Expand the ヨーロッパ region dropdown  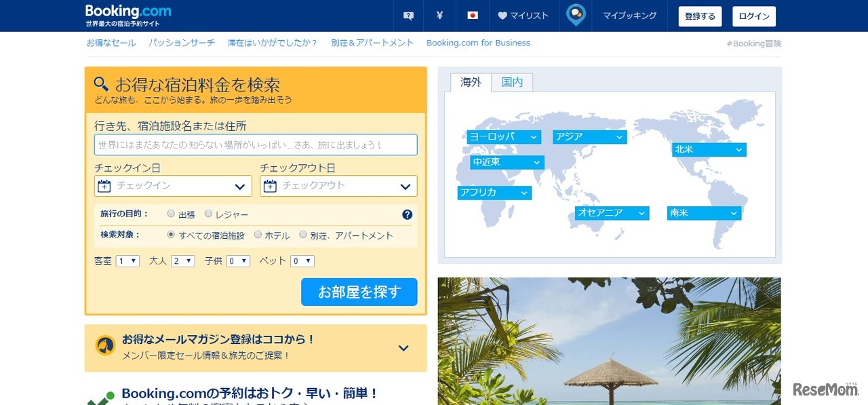pyautogui.click(x=504, y=137)
